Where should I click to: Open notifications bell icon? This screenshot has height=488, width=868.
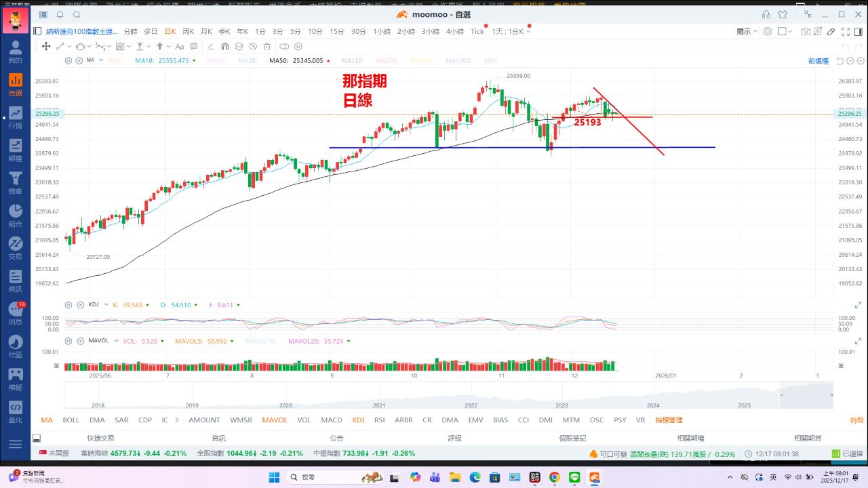point(60,14)
